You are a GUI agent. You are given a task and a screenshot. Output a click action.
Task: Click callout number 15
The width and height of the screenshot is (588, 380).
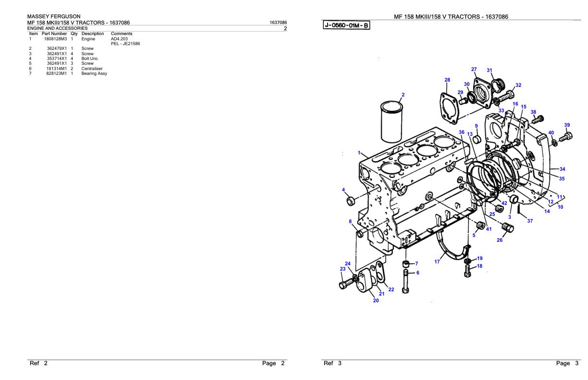523,107
